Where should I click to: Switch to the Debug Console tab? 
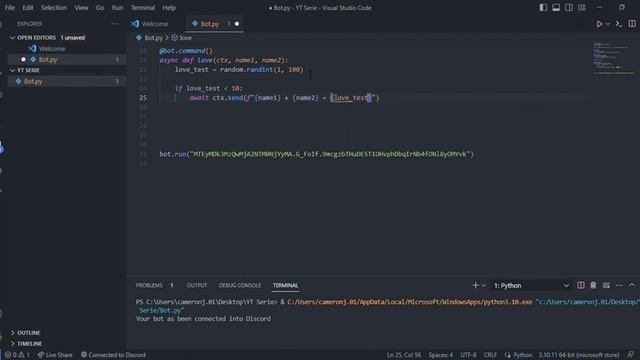pos(240,285)
